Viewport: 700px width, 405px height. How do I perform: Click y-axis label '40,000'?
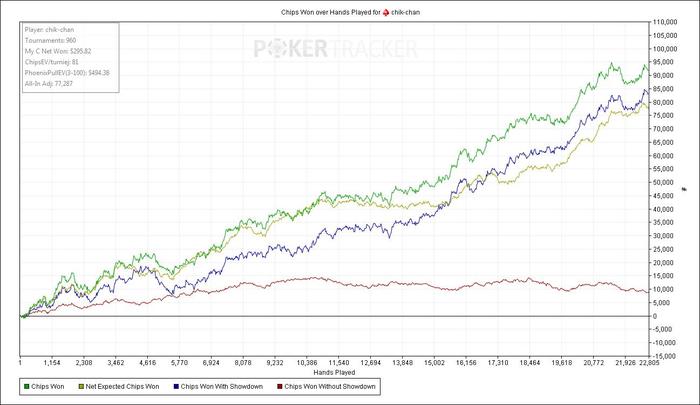point(664,209)
